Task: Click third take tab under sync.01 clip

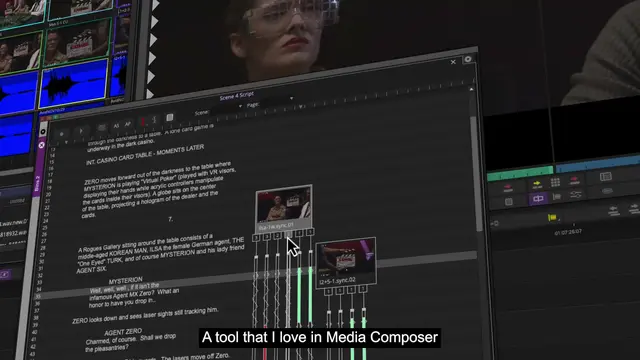Action: (x=278, y=236)
